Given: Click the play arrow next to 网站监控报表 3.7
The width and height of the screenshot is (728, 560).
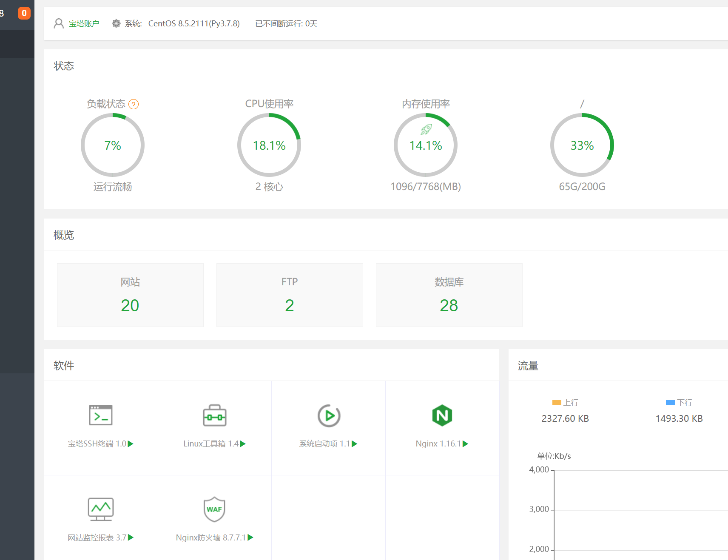Looking at the screenshot, I should [131, 537].
